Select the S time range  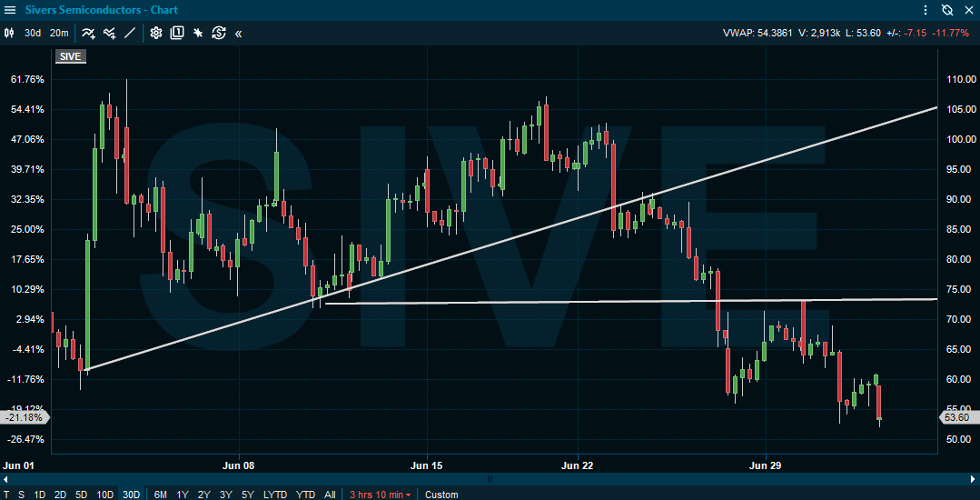21,495
